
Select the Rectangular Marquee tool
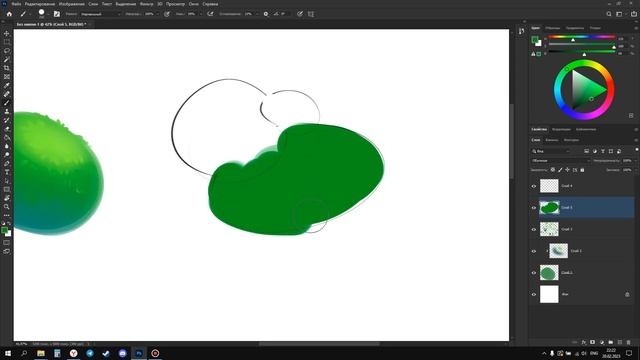coord(7,42)
